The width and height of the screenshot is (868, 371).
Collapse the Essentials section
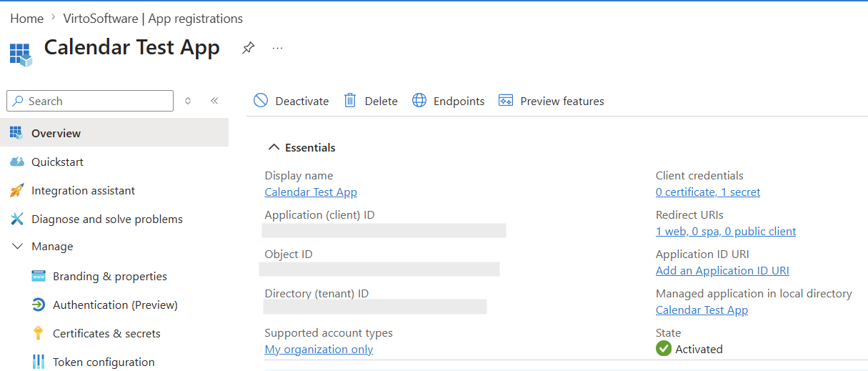274,147
